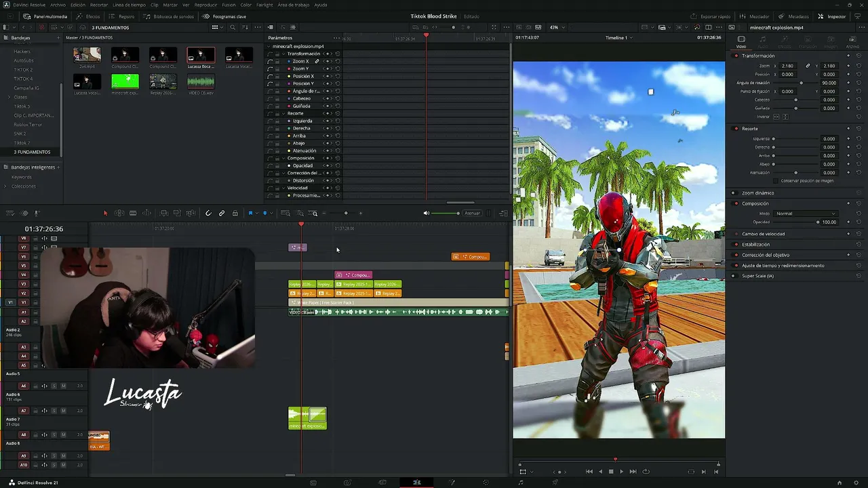Open the Efectos panel
The width and height of the screenshot is (868, 488).
tap(88, 16)
